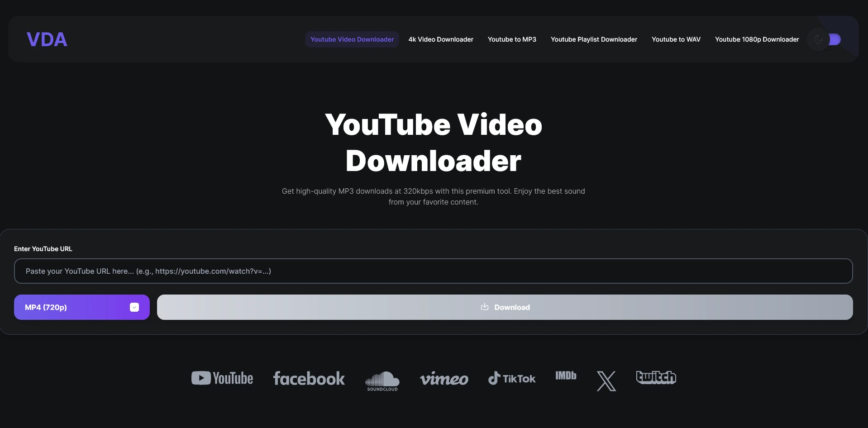Click the YouTube URL input field
Image resolution: width=868 pixels, height=428 pixels.
(x=433, y=271)
